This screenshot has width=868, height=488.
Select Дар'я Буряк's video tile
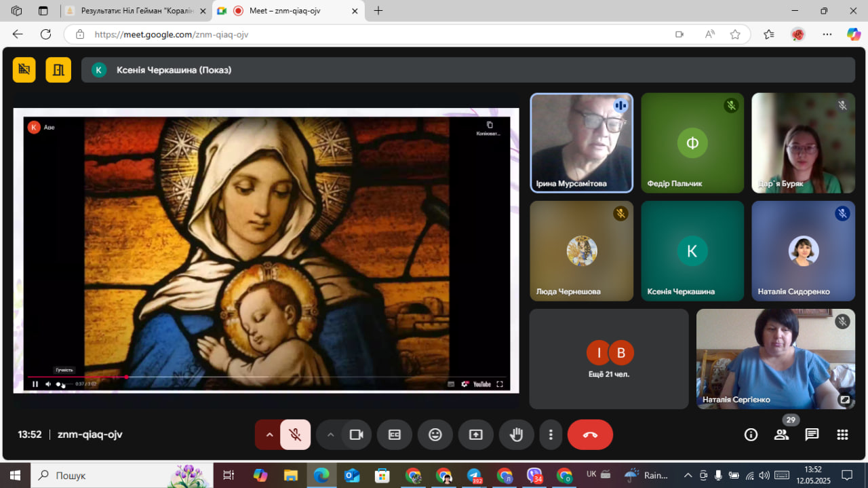click(804, 143)
